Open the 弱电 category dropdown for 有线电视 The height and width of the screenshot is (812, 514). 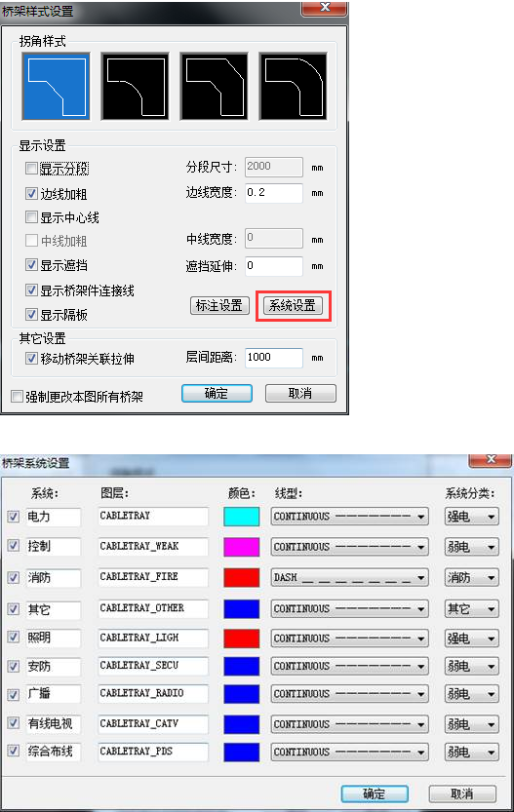(471, 724)
